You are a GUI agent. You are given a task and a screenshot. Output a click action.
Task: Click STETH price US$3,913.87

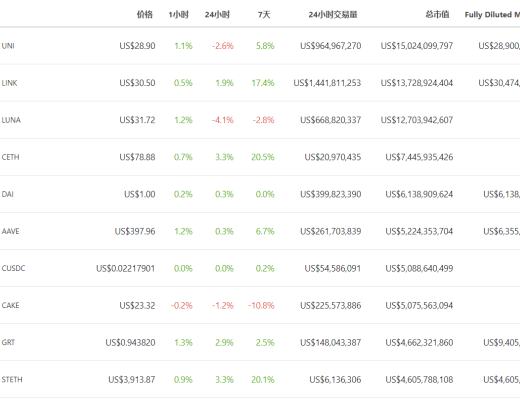(132, 379)
